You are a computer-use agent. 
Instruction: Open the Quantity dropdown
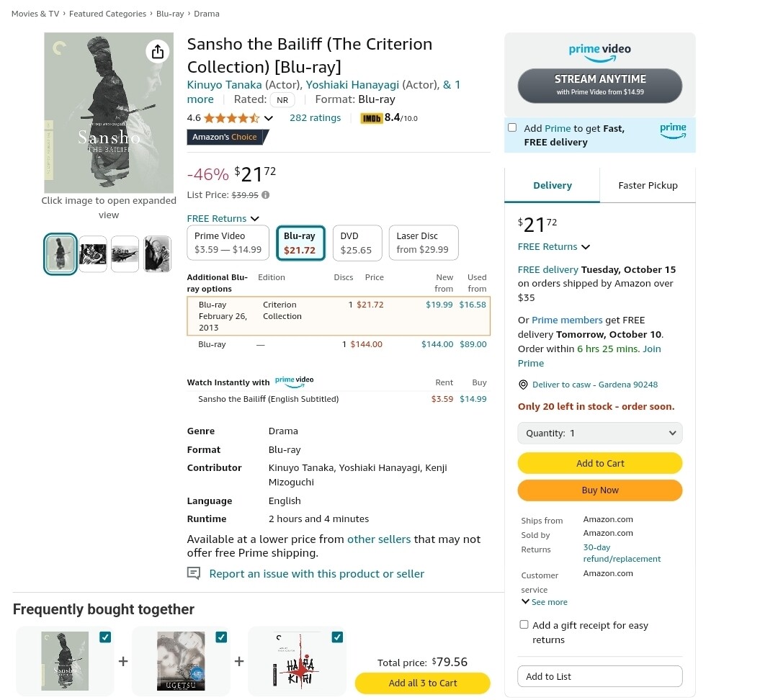599,433
